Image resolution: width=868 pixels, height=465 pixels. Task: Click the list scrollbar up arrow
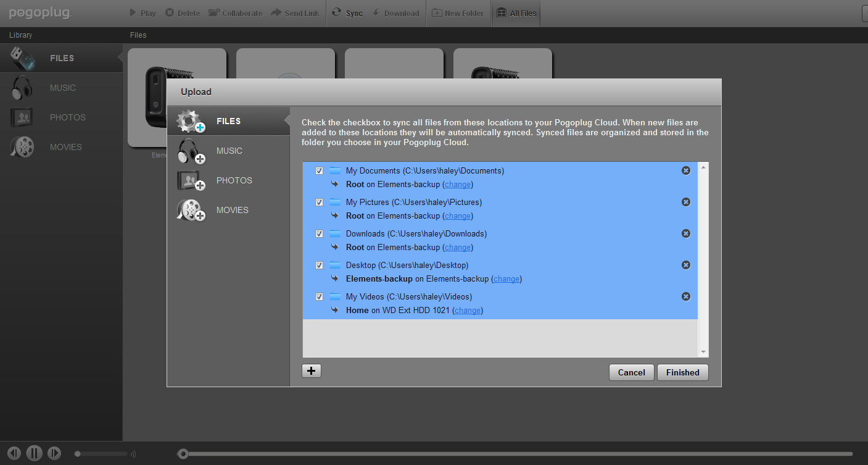pos(703,167)
